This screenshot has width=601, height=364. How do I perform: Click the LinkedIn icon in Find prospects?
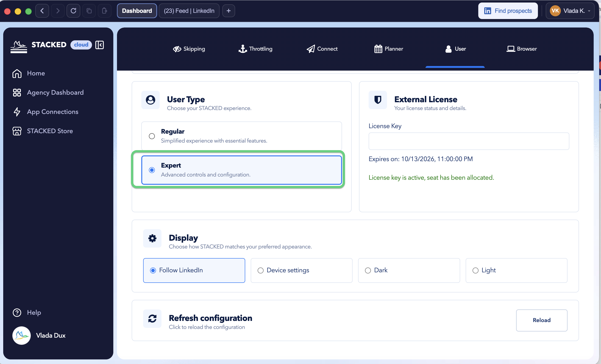(488, 11)
